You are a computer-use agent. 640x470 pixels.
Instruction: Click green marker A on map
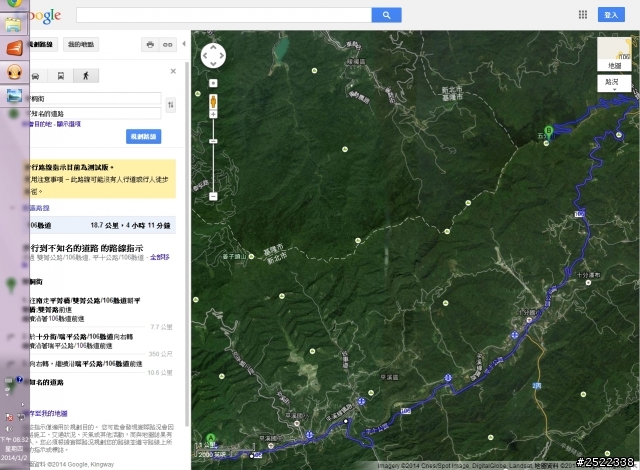coord(211,439)
